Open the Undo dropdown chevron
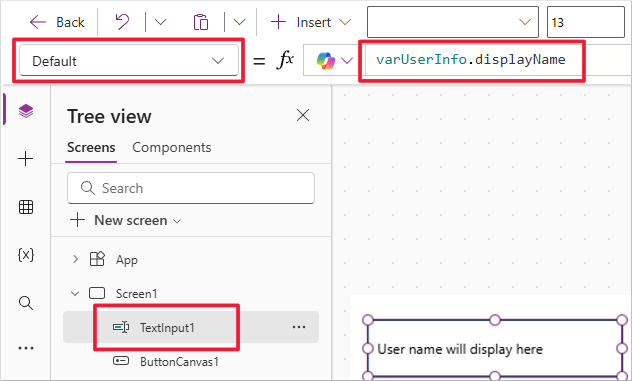This screenshot has height=381, width=632. pos(160,22)
